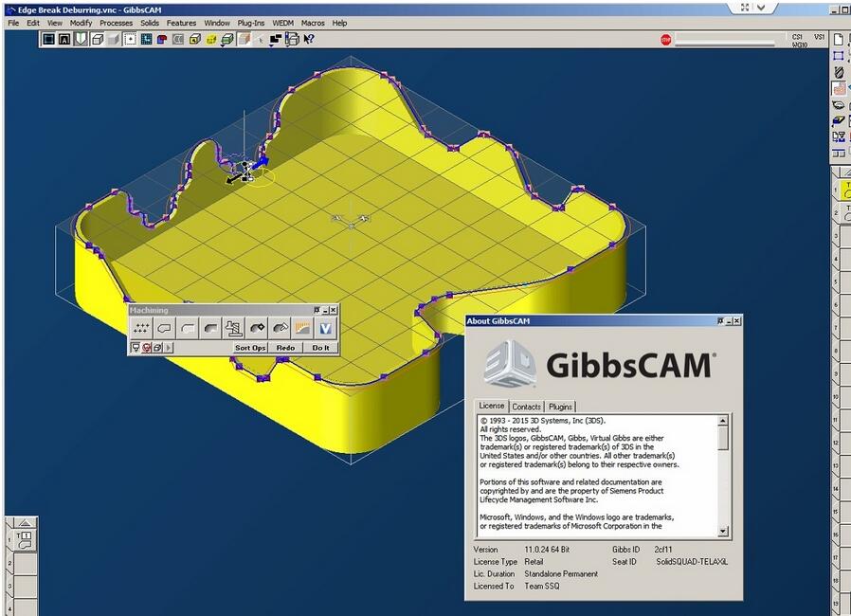The image size is (851, 616).
Task: Open the Features menu
Action: 181,23
